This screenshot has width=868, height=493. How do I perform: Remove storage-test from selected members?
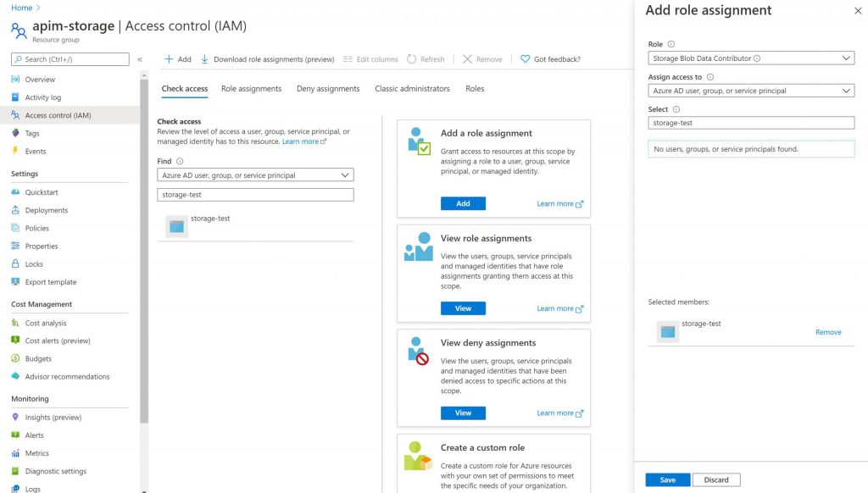click(x=828, y=332)
